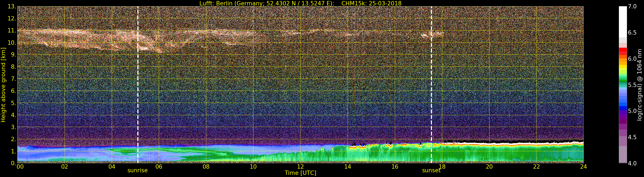Click the "sunrise" label below the time axis
Screen dimensions: 644x177
tap(138, 171)
